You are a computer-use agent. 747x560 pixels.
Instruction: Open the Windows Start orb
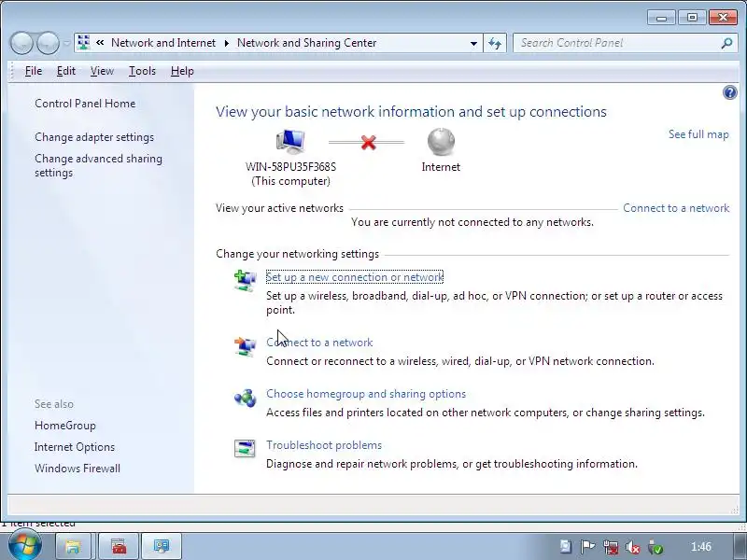[24, 545]
